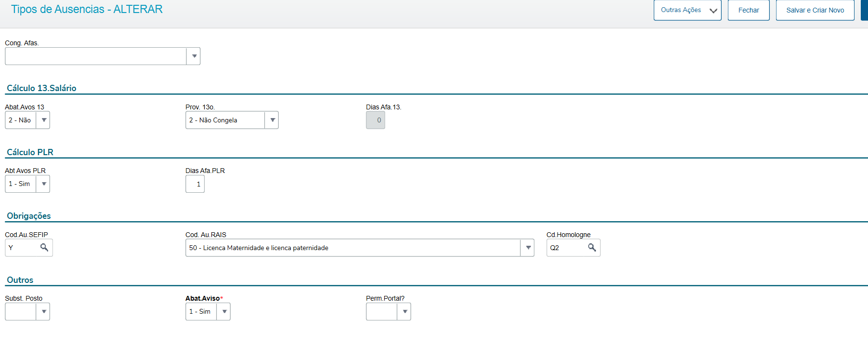
Task: Open the Outras Ações menu
Action: point(687,10)
